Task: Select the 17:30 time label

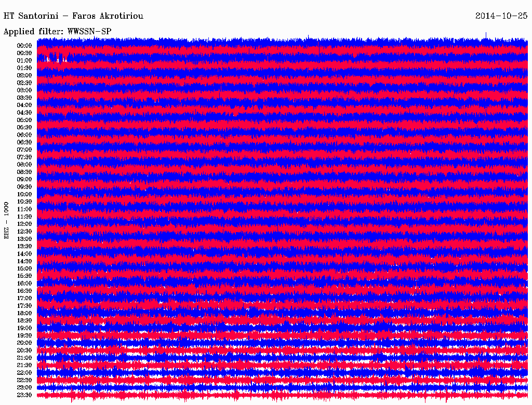Action: [24, 306]
